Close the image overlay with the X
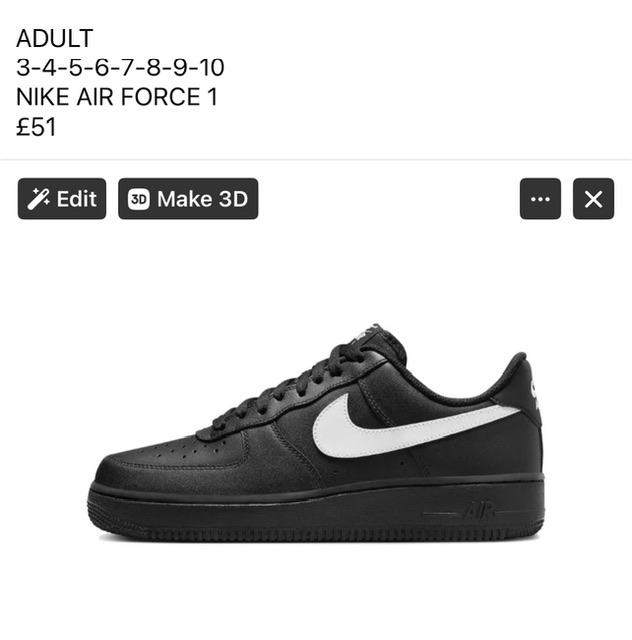The image size is (632, 640). (593, 199)
